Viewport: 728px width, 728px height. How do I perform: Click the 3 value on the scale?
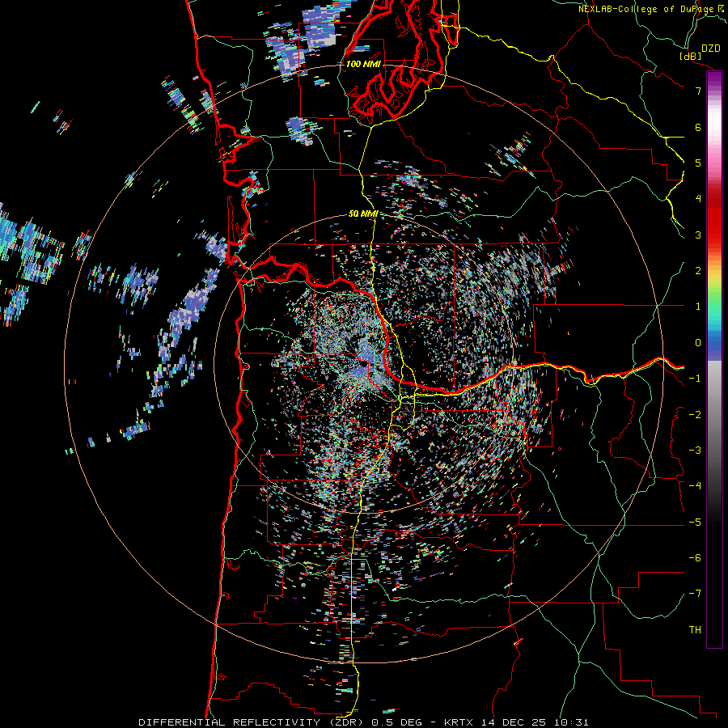point(698,235)
